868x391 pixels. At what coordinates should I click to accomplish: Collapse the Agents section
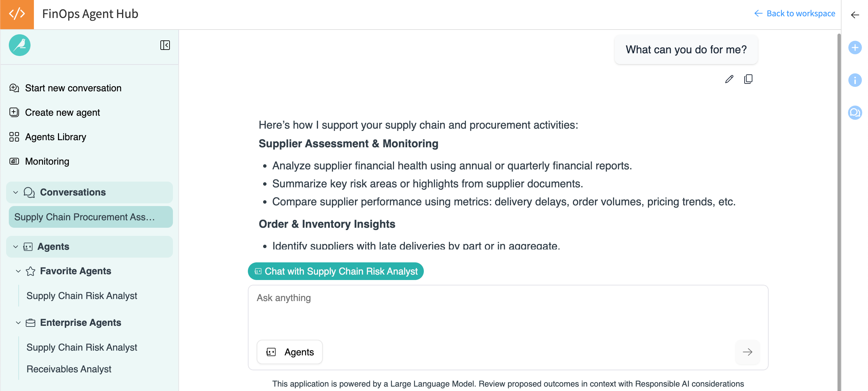click(15, 247)
